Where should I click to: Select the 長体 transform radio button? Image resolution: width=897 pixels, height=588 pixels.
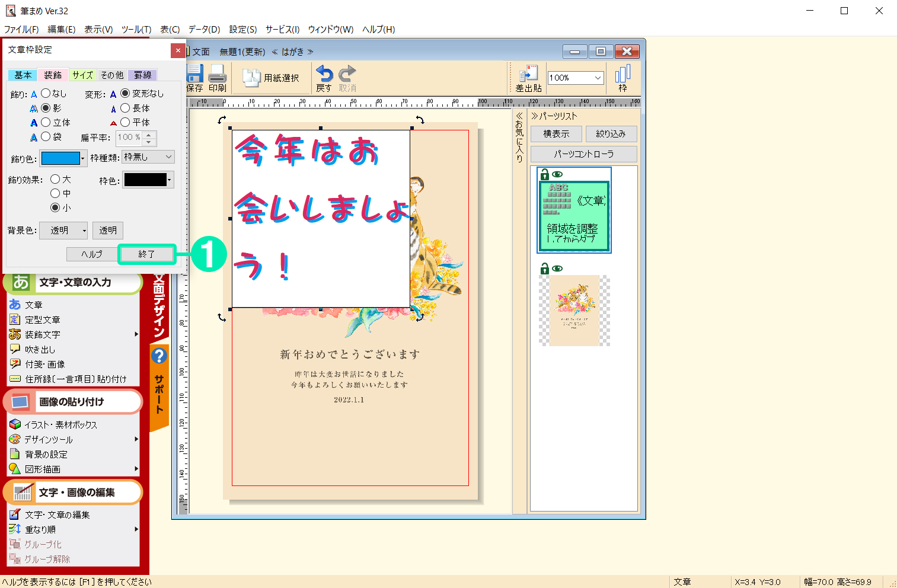pos(125,108)
